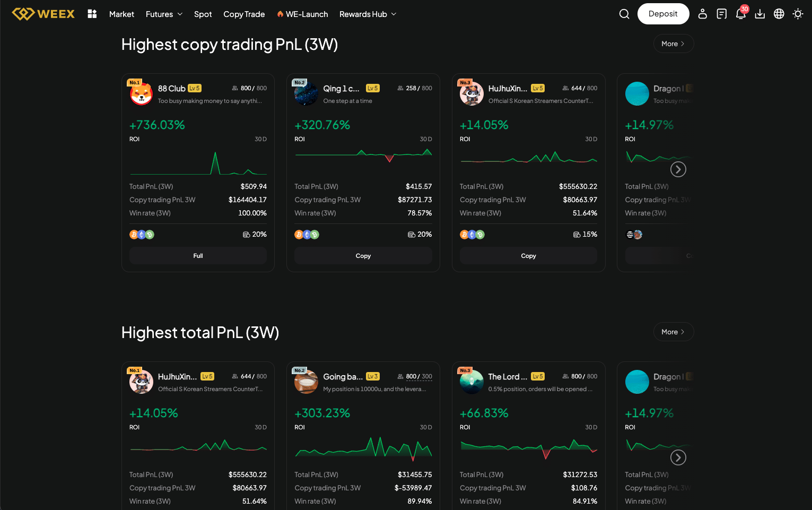Open the user account profile icon
Image resolution: width=812 pixels, height=510 pixels.
tap(703, 14)
